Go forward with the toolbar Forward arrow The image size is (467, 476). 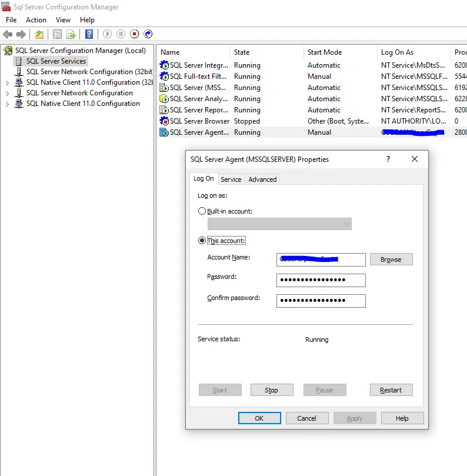point(21,34)
